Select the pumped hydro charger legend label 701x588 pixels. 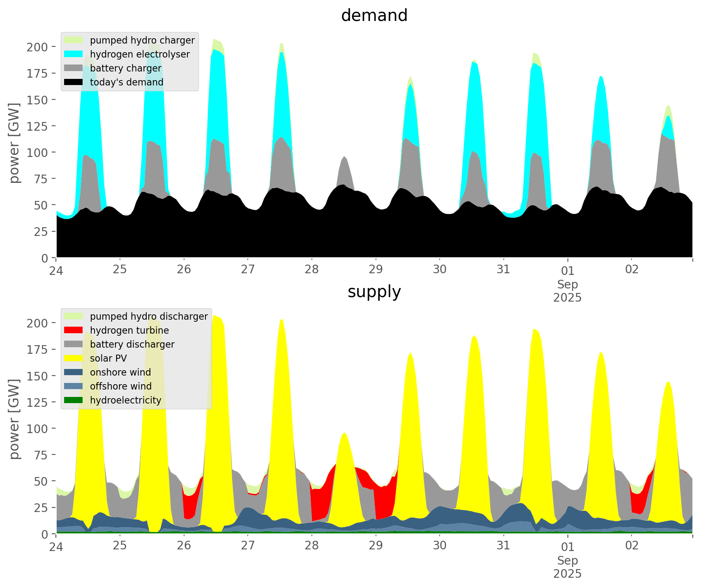(142, 40)
